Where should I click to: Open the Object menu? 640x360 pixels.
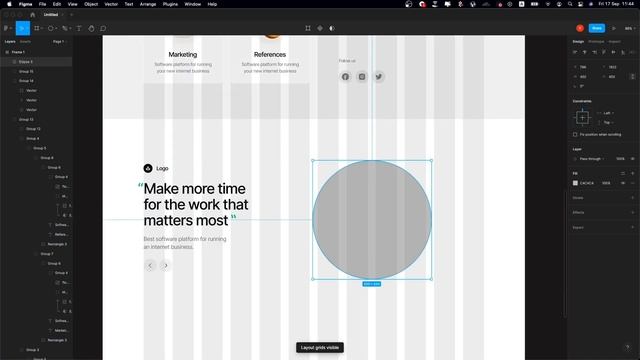click(91, 4)
